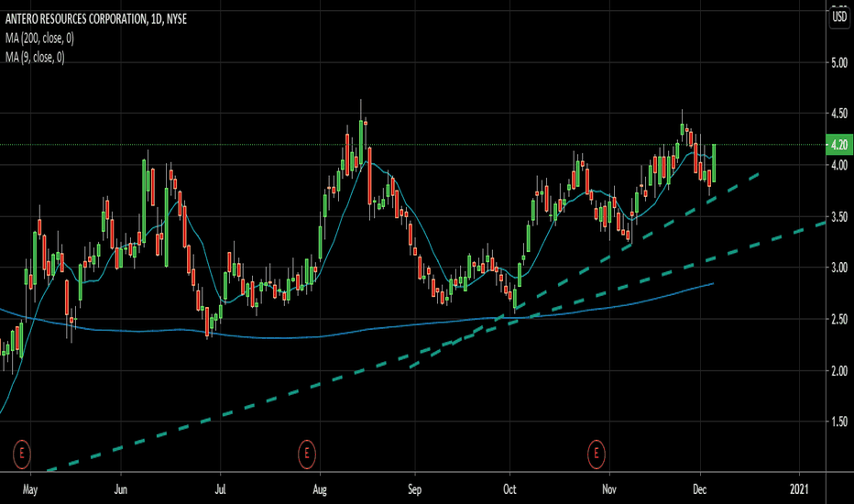Click the Sep label on time axis
Image resolution: width=854 pixels, height=504 pixels.
414,490
